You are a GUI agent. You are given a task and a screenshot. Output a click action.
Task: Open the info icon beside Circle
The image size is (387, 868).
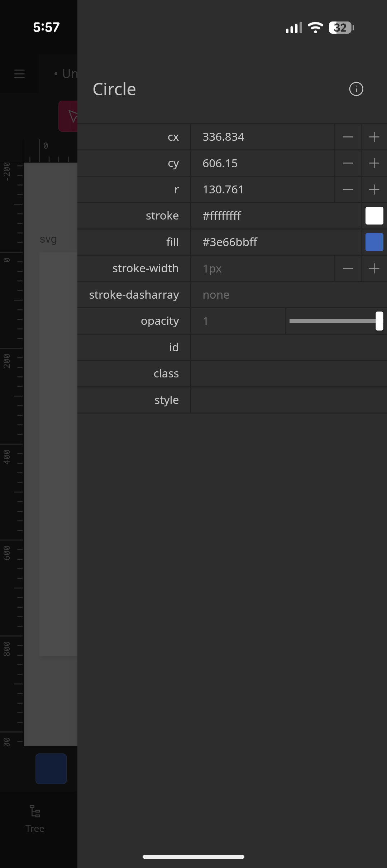coord(356,89)
